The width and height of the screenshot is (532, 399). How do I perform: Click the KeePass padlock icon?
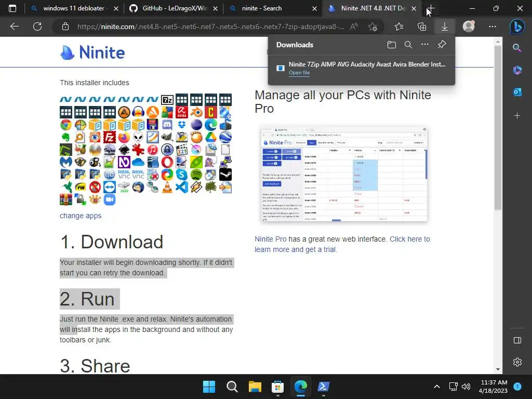click(x=167, y=150)
